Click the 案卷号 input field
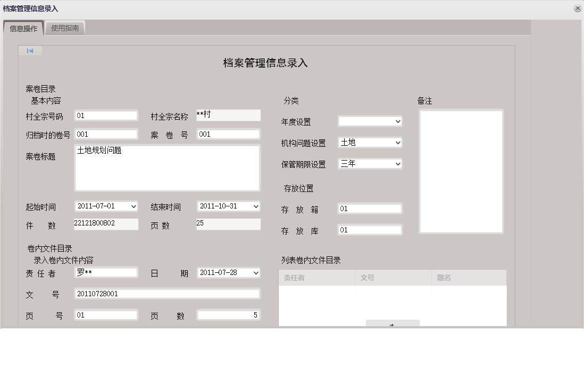The width and height of the screenshot is (584, 392). [228, 134]
